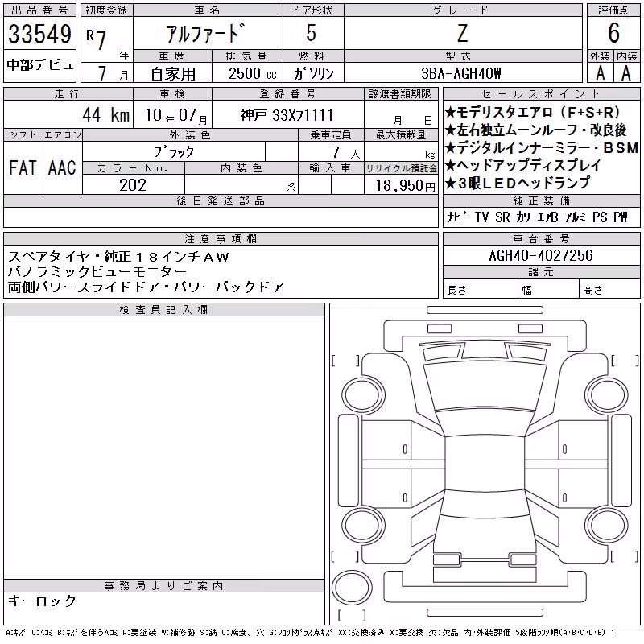Click the note パノラミックビューモニター
This screenshot has width=644, height=644.
(x=97, y=272)
